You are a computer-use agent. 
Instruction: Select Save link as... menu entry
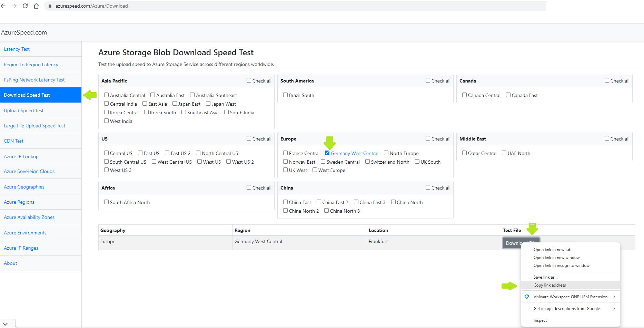point(545,277)
